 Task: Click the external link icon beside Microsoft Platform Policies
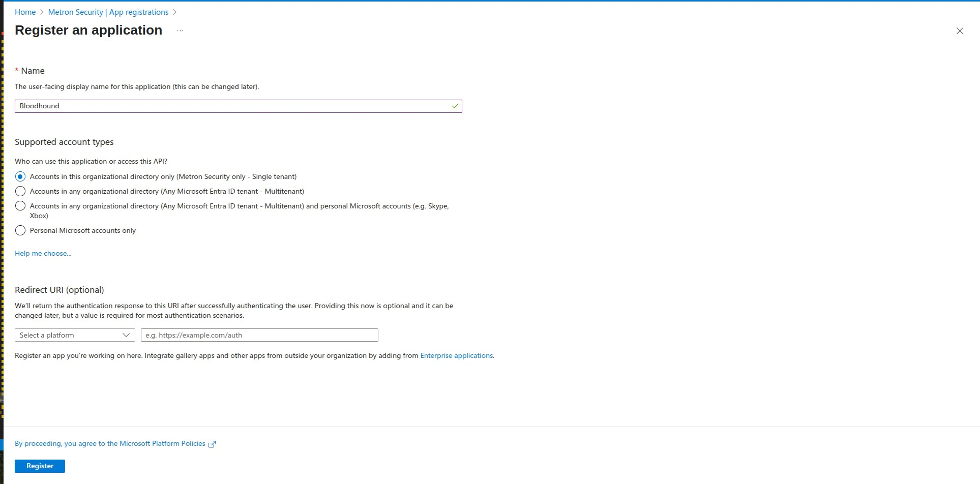[x=212, y=443]
